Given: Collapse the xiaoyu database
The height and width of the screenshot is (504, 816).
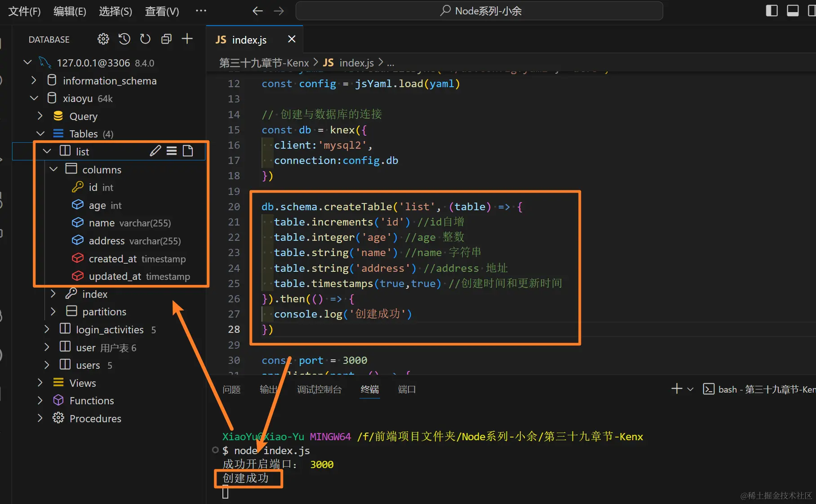Looking at the screenshot, I should [x=34, y=98].
